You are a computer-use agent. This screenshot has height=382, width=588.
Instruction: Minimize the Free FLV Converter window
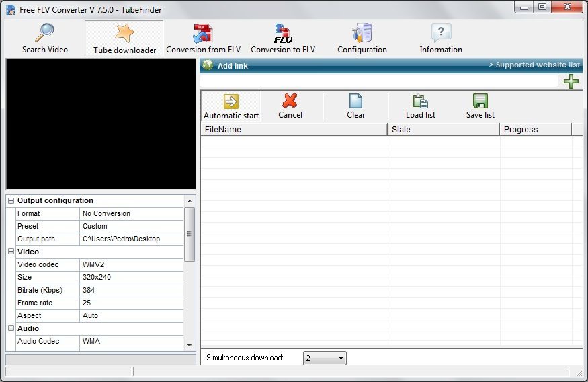point(524,7)
